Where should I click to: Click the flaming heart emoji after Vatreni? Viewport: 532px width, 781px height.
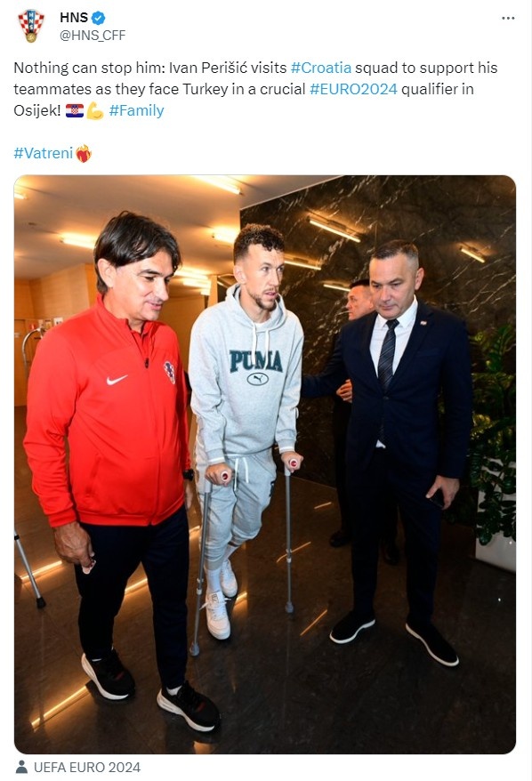(x=84, y=153)
